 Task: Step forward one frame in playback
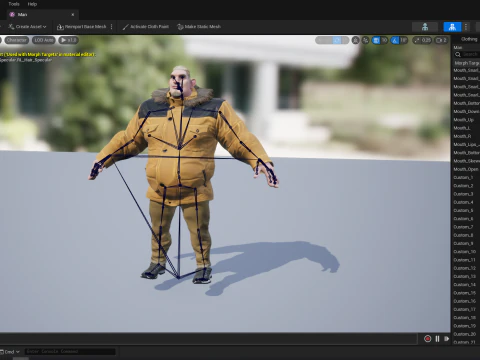(446, 339)
